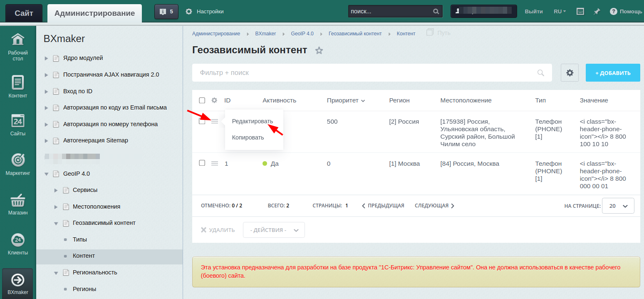Open the per-page count dropdown showing 20
This screenshot has height=299, width=644.
pyautogui.click(x=618, y=206)
